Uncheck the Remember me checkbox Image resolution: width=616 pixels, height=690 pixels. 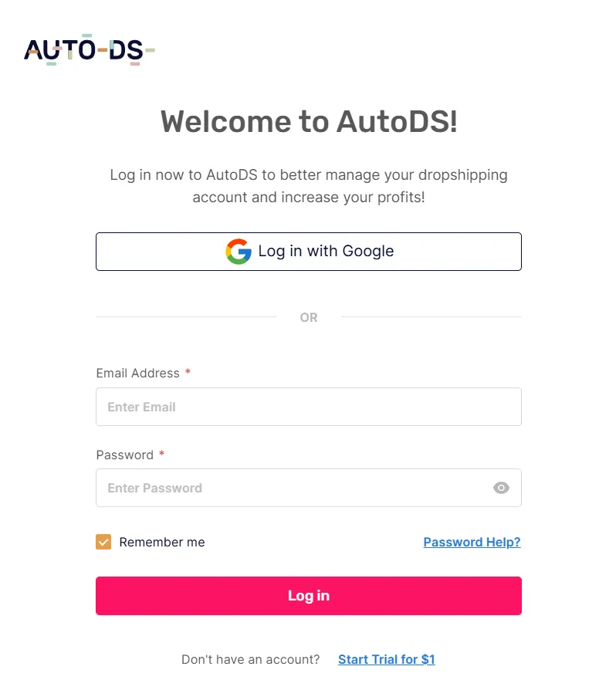point(103,542)
